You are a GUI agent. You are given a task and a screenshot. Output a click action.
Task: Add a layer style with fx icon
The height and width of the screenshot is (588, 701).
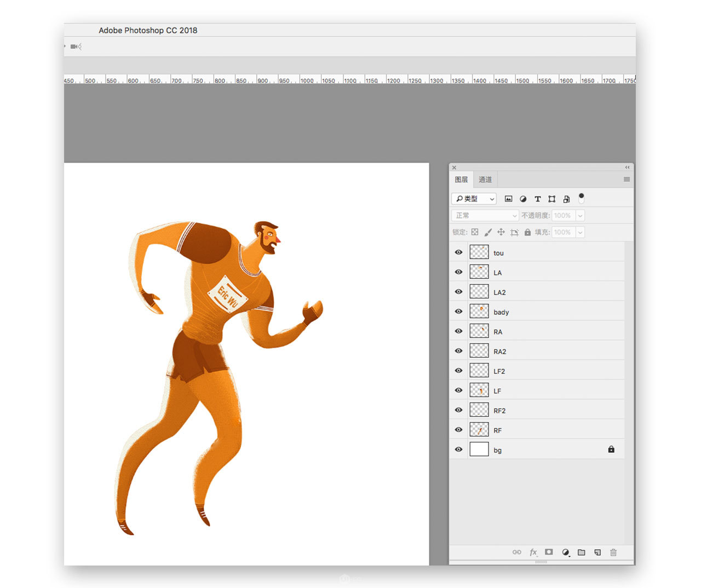(533, 552)
